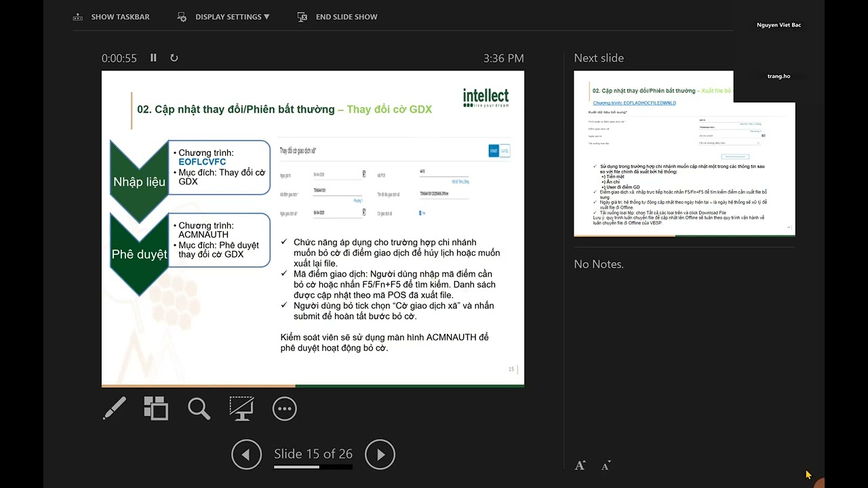Open the see all slides grid

click(156, 408)
